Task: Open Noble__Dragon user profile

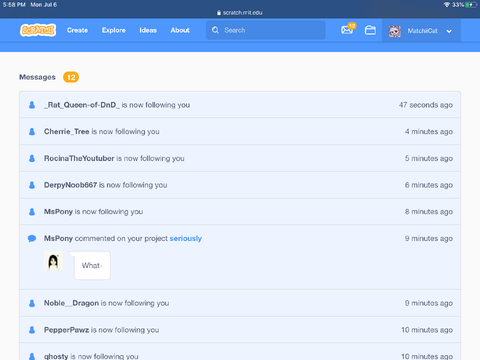Action: point(71,303)
